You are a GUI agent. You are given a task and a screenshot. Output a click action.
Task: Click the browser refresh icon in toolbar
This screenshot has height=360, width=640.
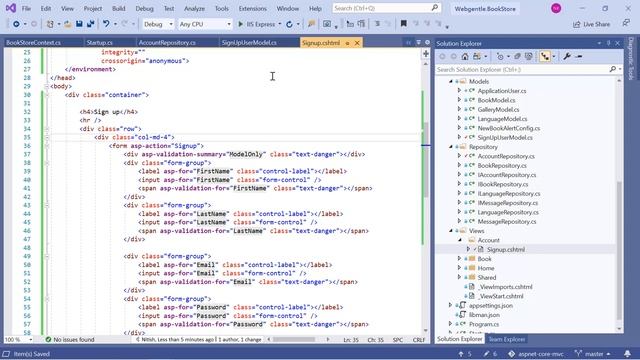(289, 24)
